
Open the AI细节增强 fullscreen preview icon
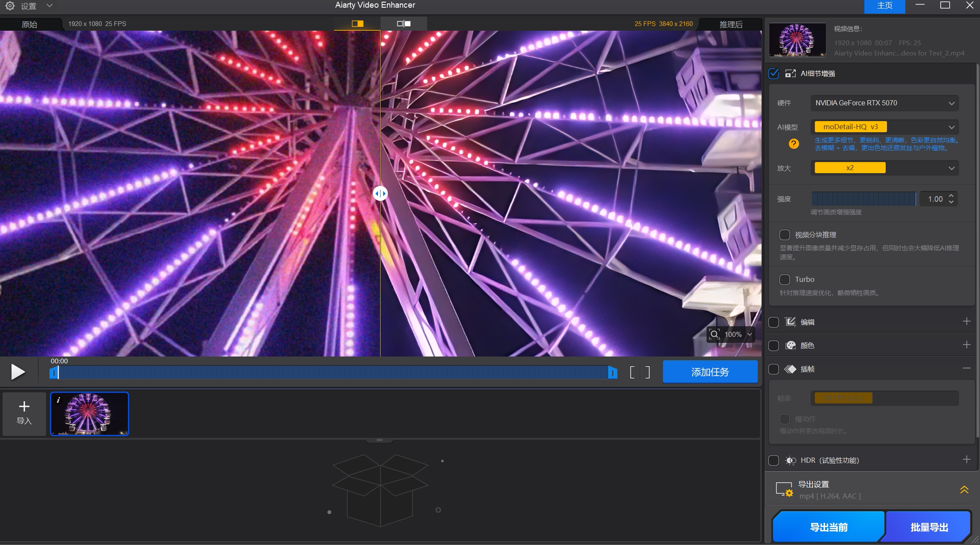(790, 73)
